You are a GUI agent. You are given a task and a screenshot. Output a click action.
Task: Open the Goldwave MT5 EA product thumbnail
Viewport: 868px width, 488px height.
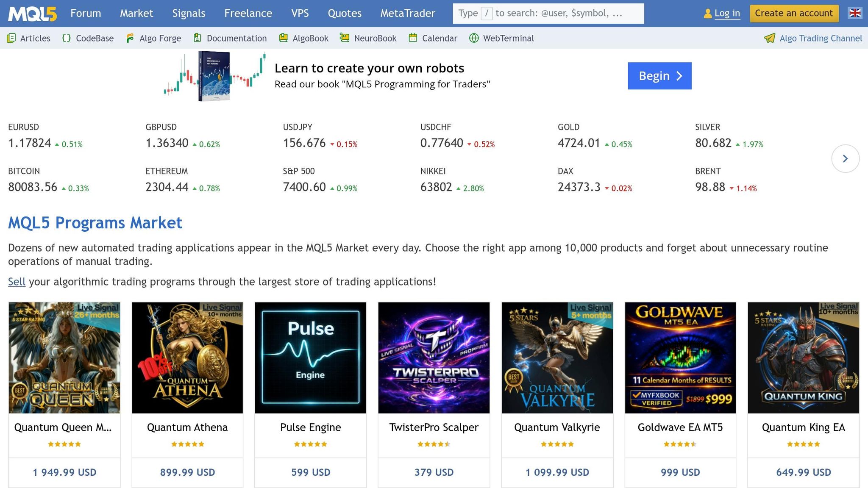(x=680, y=358)
